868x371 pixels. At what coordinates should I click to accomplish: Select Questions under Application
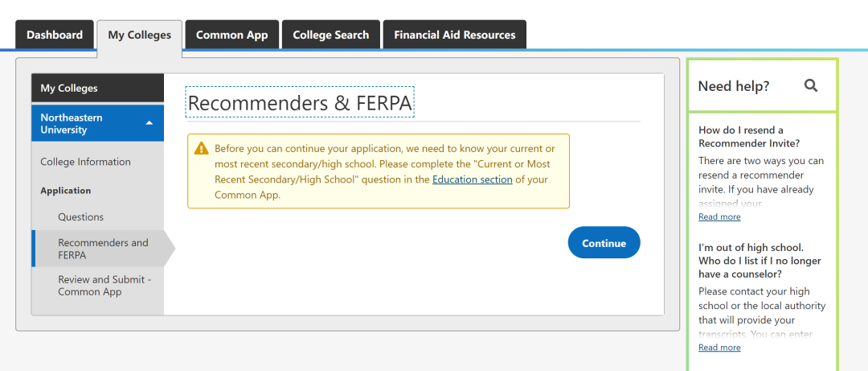click(81, 217)
